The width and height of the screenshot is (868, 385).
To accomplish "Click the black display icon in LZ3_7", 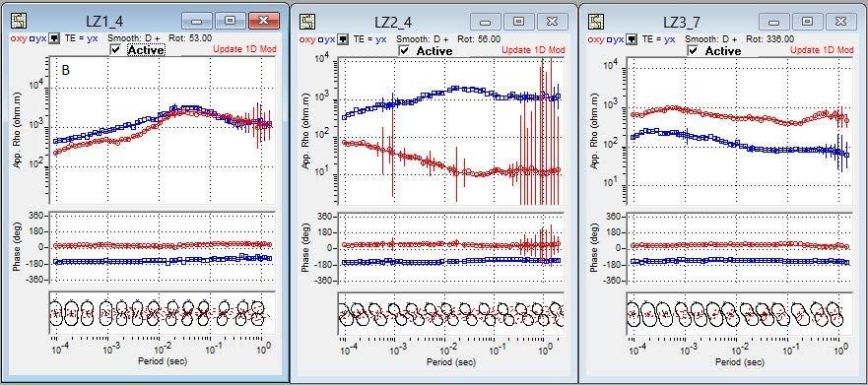I will [x=632, y=39].
